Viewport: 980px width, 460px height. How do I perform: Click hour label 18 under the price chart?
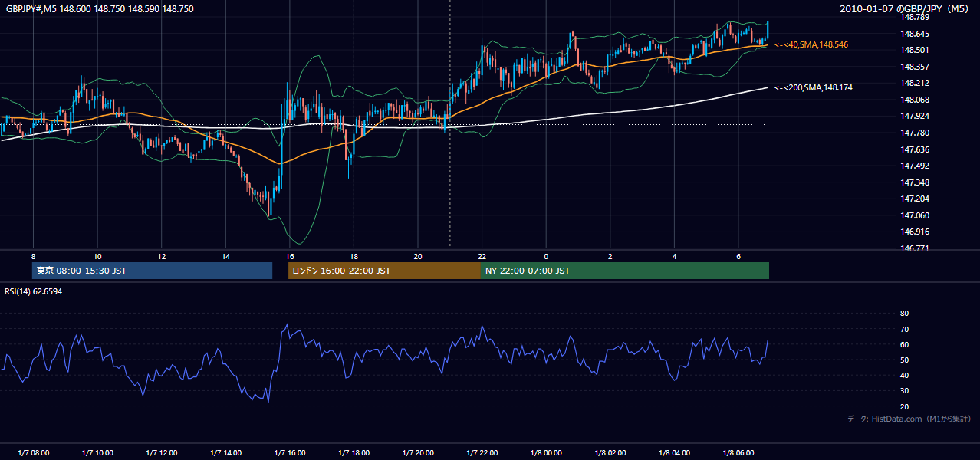[x=354, y=255]
